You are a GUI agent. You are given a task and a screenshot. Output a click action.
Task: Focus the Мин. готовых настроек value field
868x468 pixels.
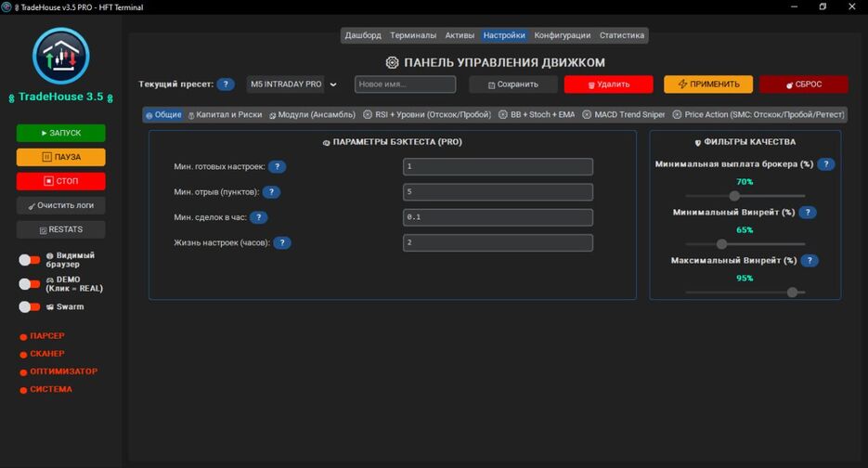(498, 167)
